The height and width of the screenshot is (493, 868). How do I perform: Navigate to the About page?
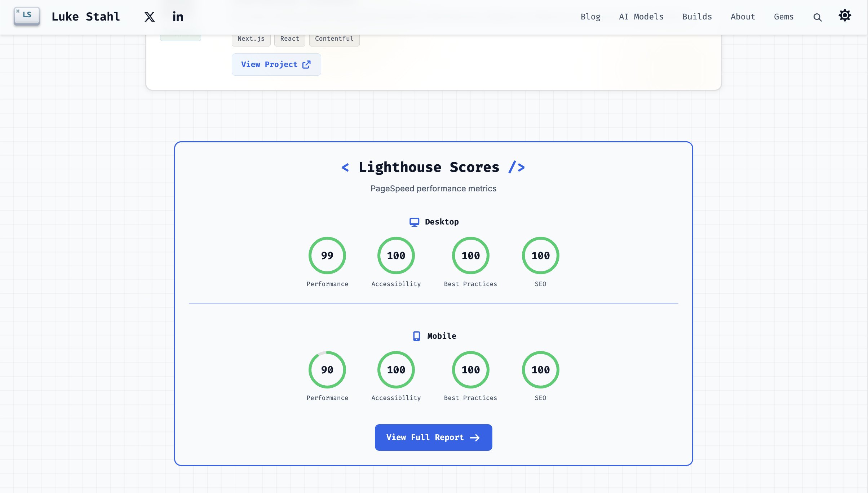point(743,17)
